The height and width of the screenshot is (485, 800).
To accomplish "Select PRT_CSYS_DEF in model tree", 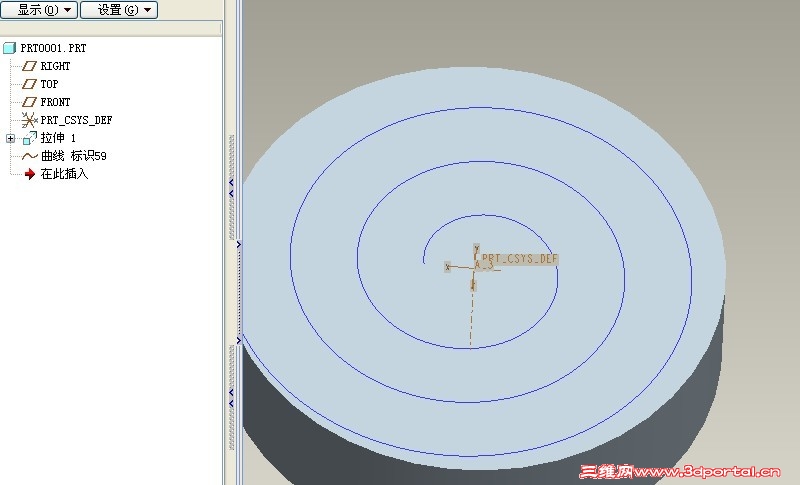I will point(76,120).
